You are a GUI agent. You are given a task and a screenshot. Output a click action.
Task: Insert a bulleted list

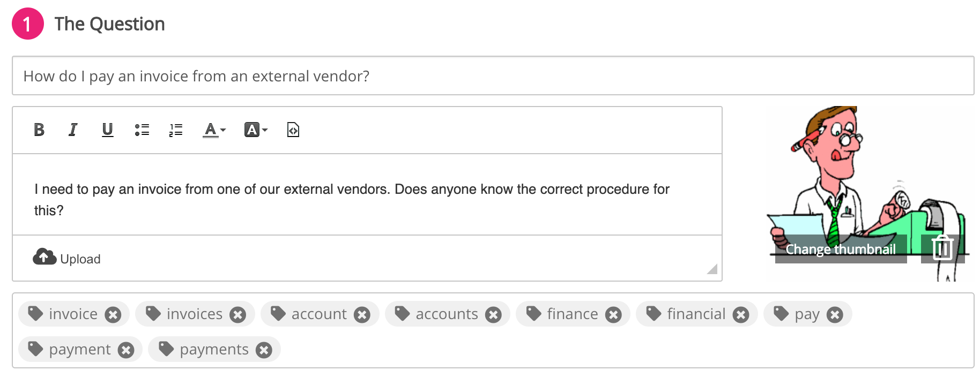point(142,130)
